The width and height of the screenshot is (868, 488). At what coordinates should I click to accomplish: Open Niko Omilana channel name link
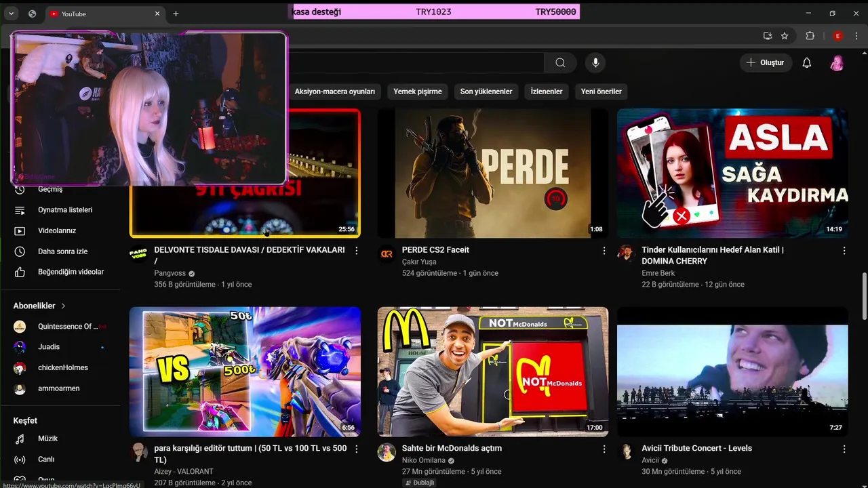click(x=424, y=460)
